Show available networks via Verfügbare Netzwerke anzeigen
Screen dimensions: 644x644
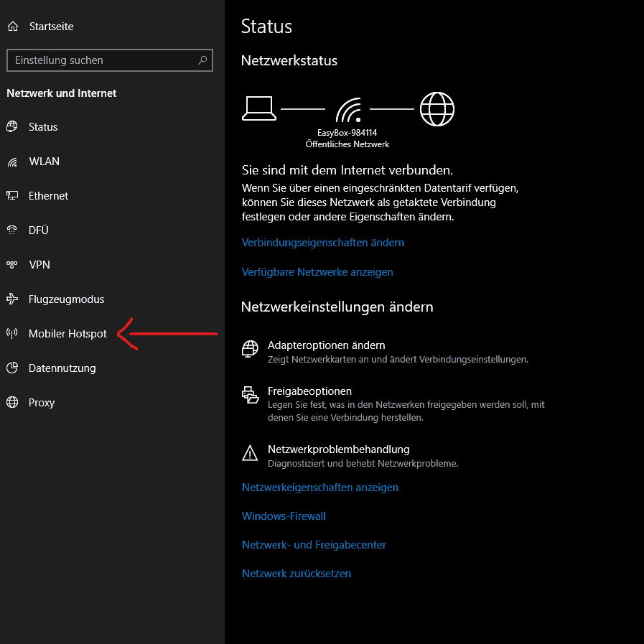pos(317,272)
